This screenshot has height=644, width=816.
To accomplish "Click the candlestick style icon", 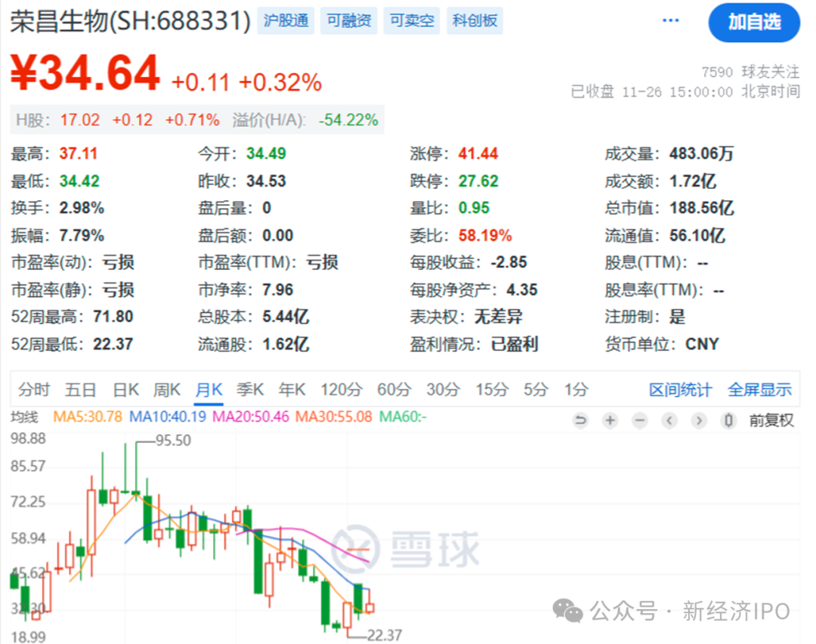I will coord(728,420).
